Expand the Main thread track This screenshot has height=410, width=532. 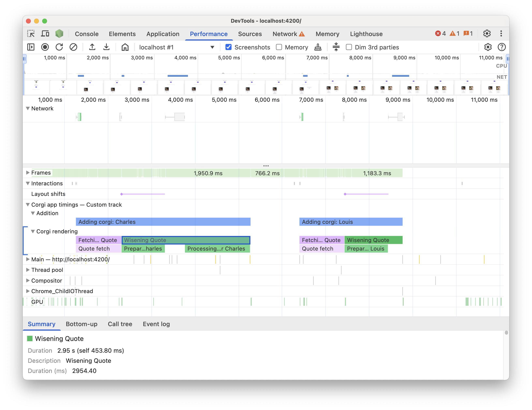[28, 259]
